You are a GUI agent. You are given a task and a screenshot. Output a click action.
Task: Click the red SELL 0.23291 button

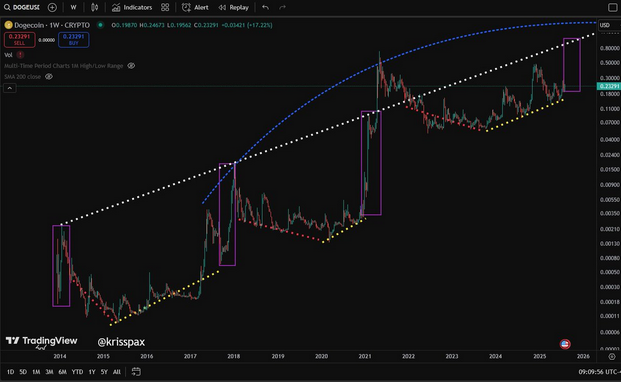(x=19, y=40)
